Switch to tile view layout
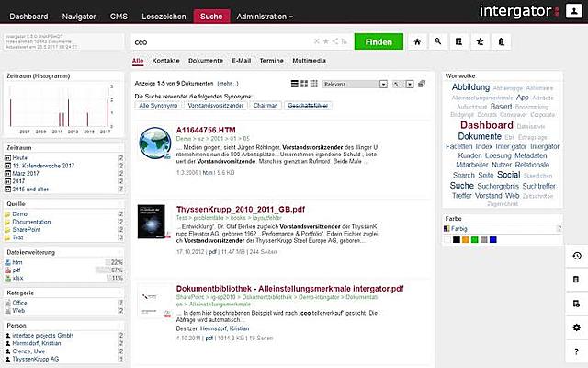The width and height of the screenshot is (588, 368). (x=304, y=84)
